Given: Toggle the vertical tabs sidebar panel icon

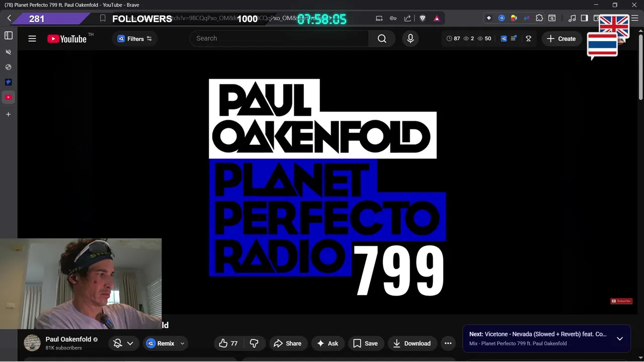Looking at the screenshot, I should (x=9, y=35).
